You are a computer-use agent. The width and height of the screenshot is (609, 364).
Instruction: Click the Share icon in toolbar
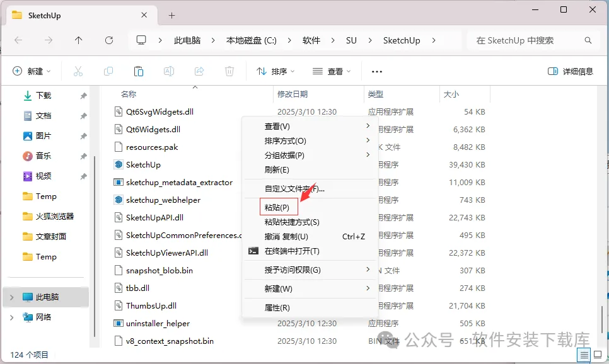(199, 71)
